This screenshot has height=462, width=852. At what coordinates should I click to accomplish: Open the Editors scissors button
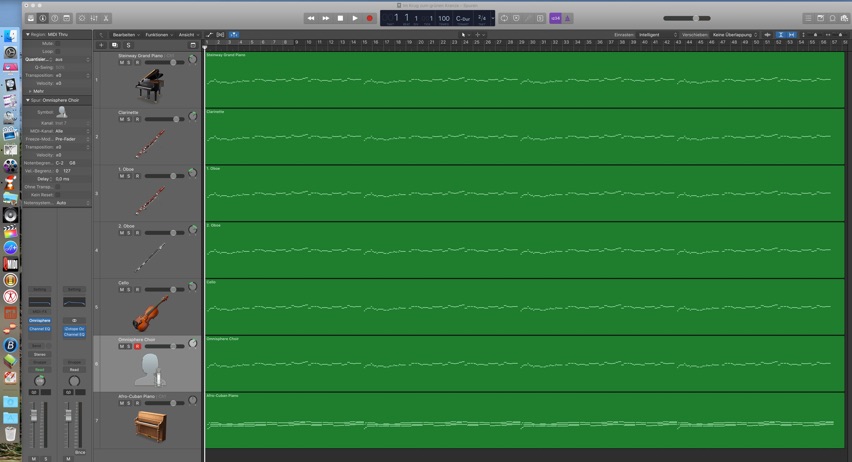(106, 18)
